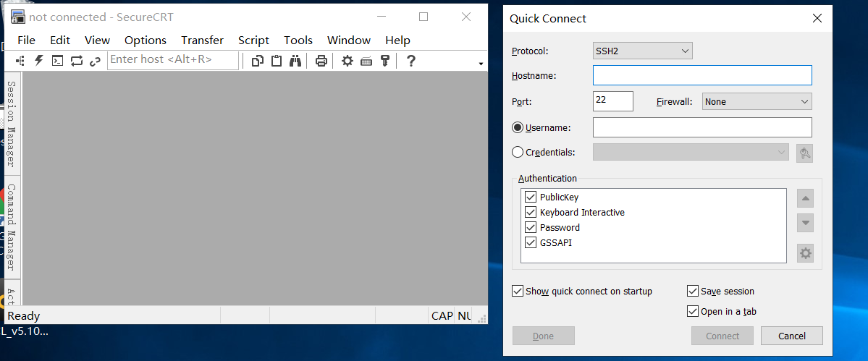Open the Edit menu

click(60, 41)
